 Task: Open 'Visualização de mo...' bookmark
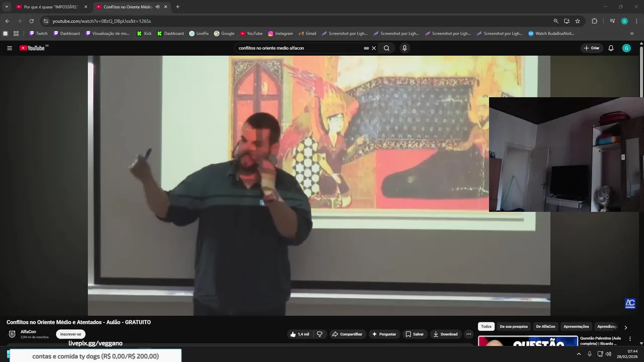point(108,34)
